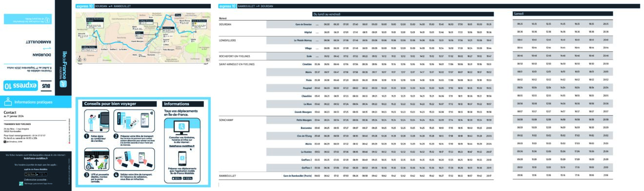Click the App Store badge in dark footer
The width and height of the screenshot is (644, 191).
click(30, 174)
